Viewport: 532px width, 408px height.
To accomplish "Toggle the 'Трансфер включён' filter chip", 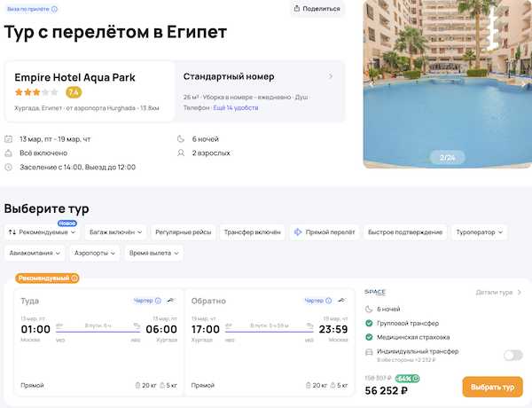I will [252, 231].
